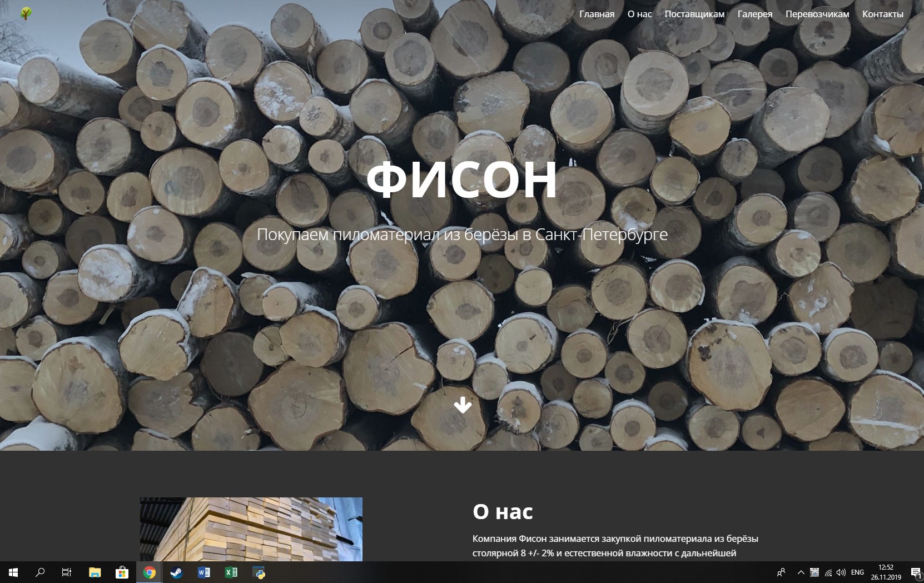Open the Поставщикам navigation item

(x=694, y=14)
